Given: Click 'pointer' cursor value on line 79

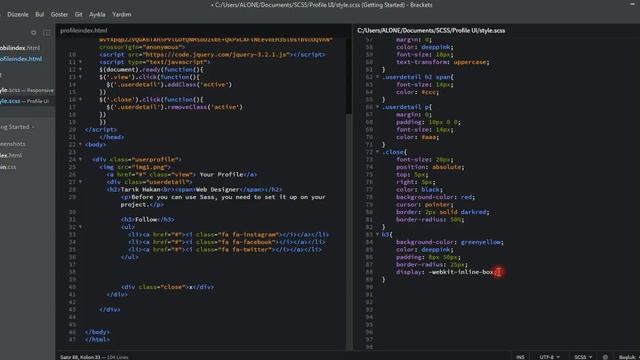Looking at the screenshot, I should click(438, 204).
